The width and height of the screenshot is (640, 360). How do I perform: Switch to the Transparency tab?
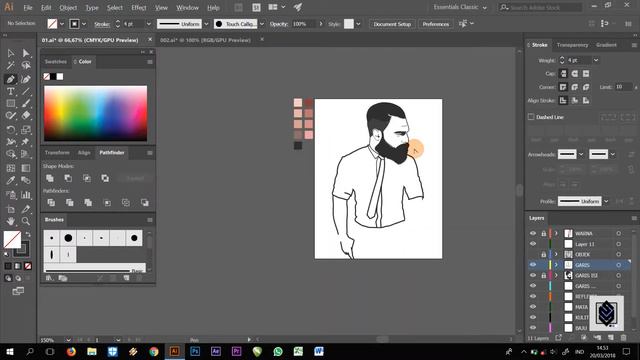[x=572, y=45]
